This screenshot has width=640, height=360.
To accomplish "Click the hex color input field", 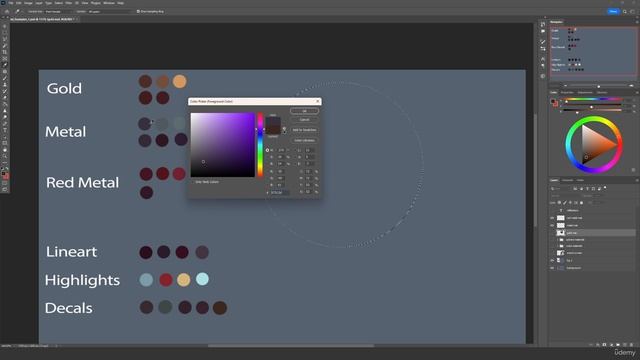I will click(280, 192).
